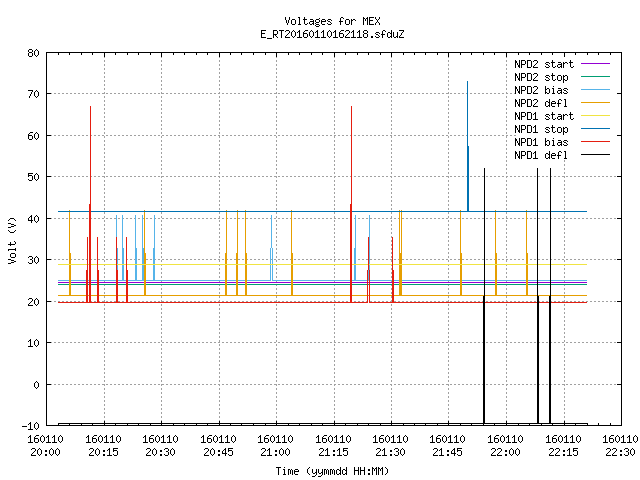Click the yellow NPD1 start legend line
This screenshot has width=640, height=480.
coord(595,116)
